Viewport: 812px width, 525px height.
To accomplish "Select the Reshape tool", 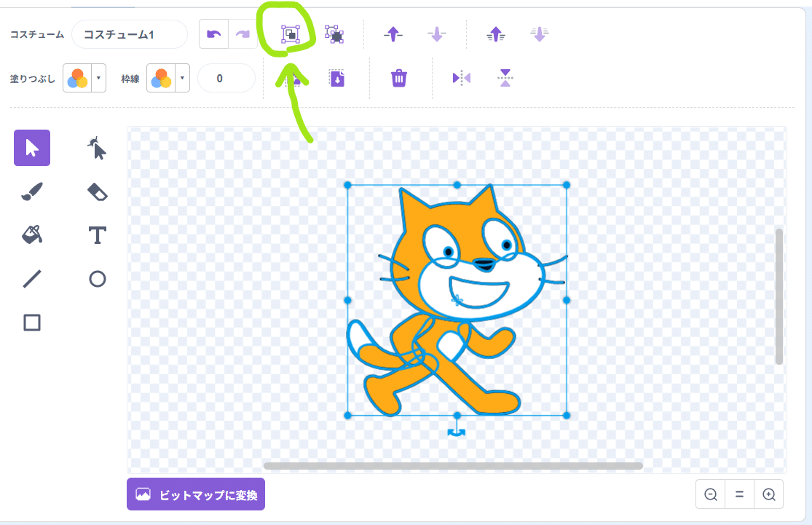I will pyautogui.click(x=97, y=147).
